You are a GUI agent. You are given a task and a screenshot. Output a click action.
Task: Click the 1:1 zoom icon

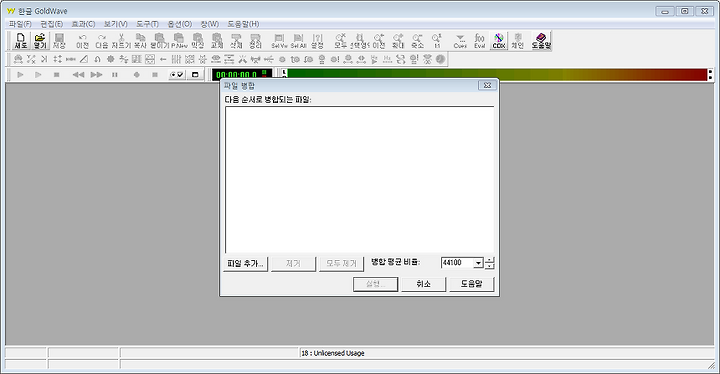click(437, 40)
